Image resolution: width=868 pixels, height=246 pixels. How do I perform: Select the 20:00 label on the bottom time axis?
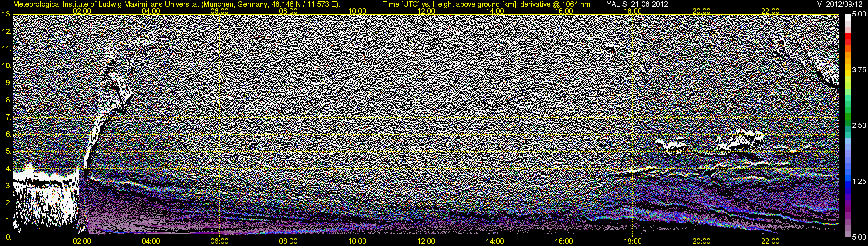[x=702, y=241]
